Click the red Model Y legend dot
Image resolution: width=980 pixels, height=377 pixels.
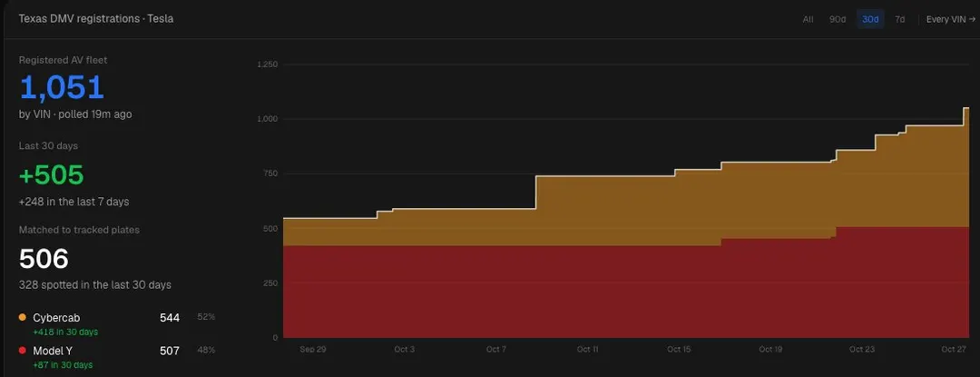tap(23, 351)
